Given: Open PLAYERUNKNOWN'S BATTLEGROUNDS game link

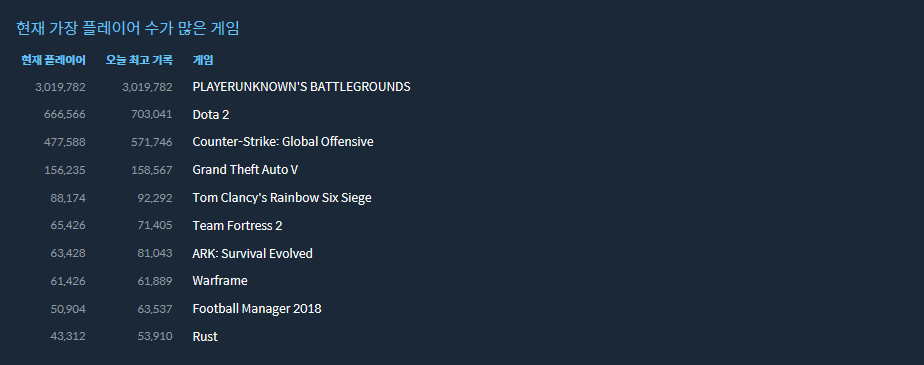Looking at the screenshot, I should pos(301,87).
